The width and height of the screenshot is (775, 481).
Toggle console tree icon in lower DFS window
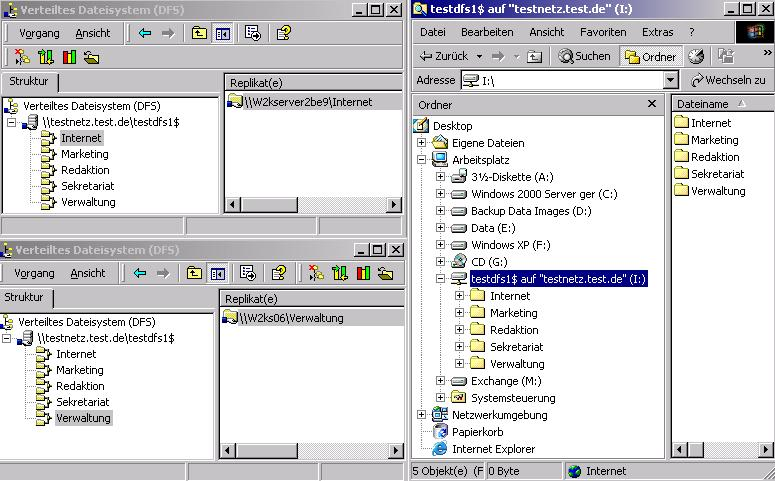[x=217, y=273]
